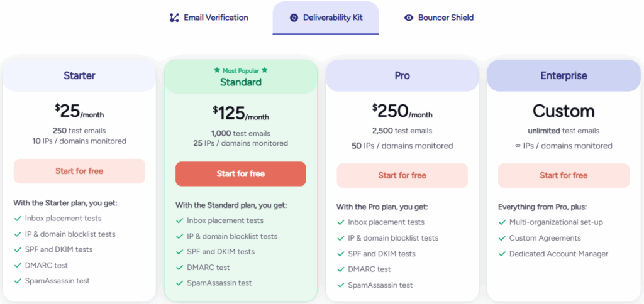Viewport: 644px width, 304px height.
Task: Click checkmark beside Dedicated Account Manager
Action: (502, 254)
